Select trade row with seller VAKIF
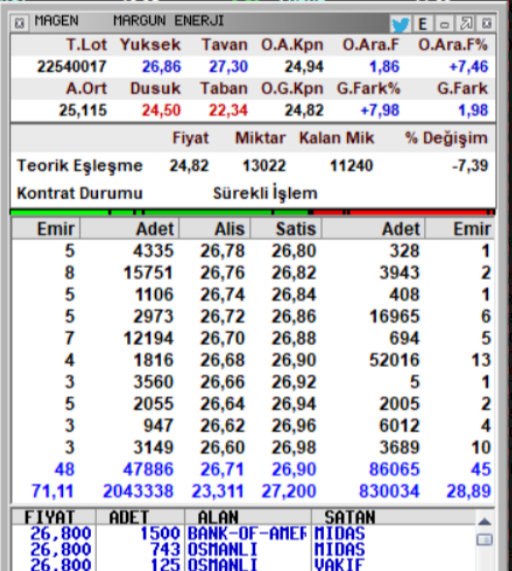This screenshot has width=512, height=571. (243, 564)
